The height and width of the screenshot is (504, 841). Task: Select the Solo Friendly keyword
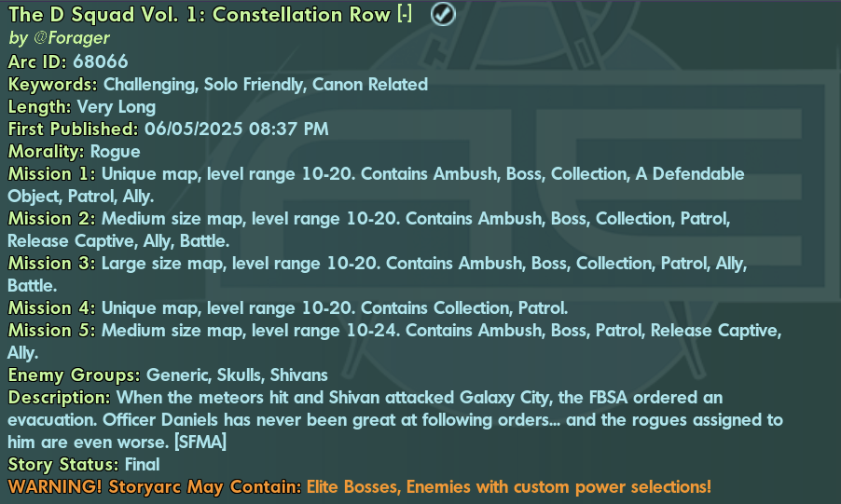click(254, 85)
